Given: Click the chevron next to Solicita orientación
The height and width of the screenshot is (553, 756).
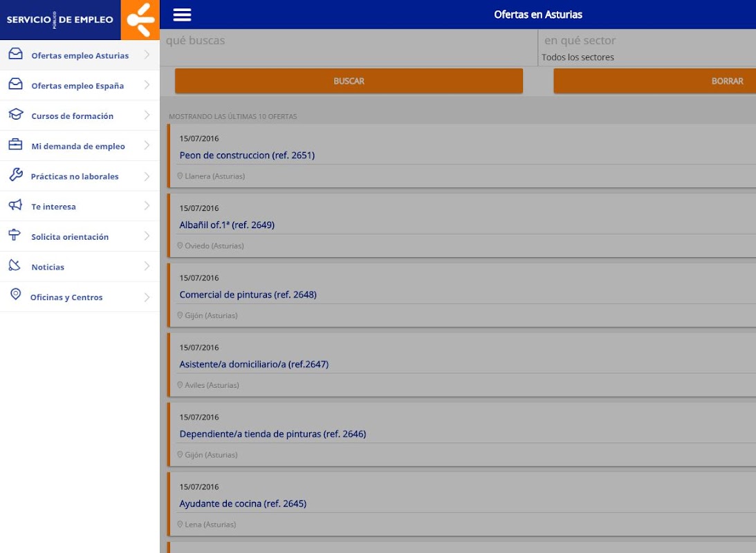Looking at the screenshot, I should [147, 236].
